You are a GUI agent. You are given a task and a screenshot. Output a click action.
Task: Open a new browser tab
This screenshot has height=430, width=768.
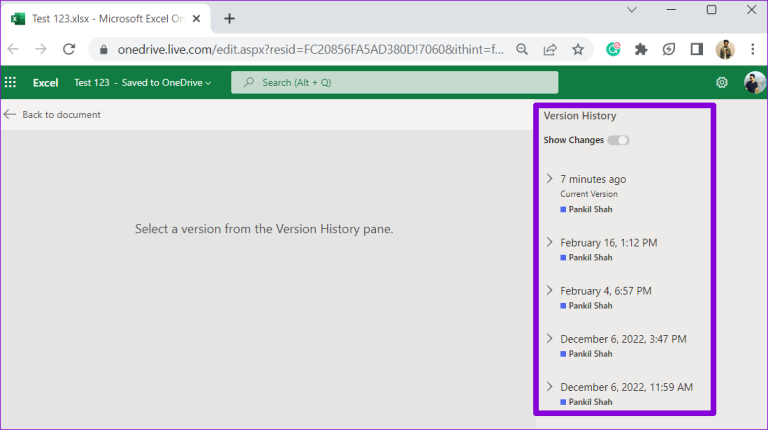click(x=229, y=18)
